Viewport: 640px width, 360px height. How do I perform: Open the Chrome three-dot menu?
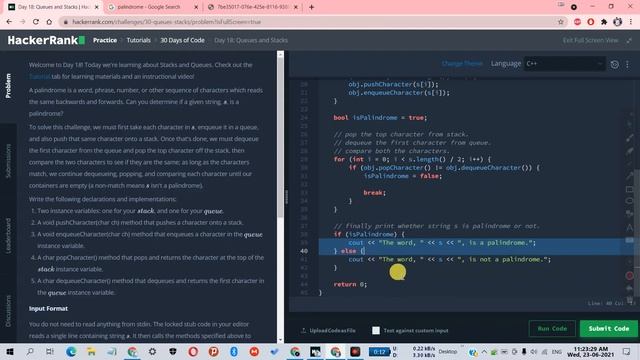[631, 22]
